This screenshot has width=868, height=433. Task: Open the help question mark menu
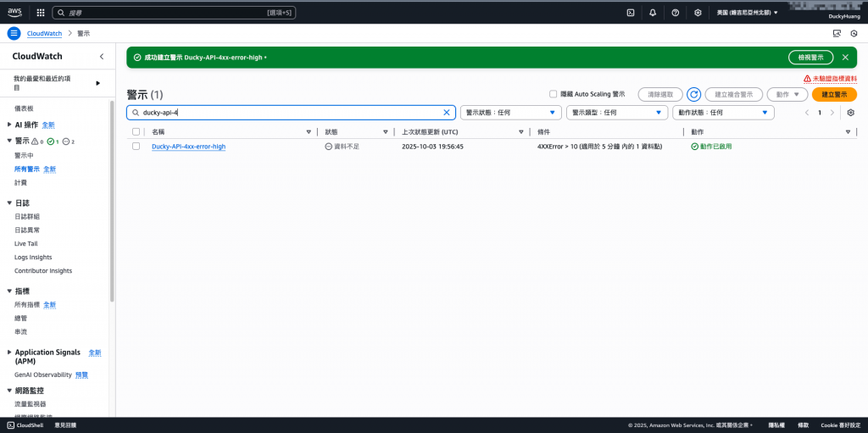pos(676,12)
